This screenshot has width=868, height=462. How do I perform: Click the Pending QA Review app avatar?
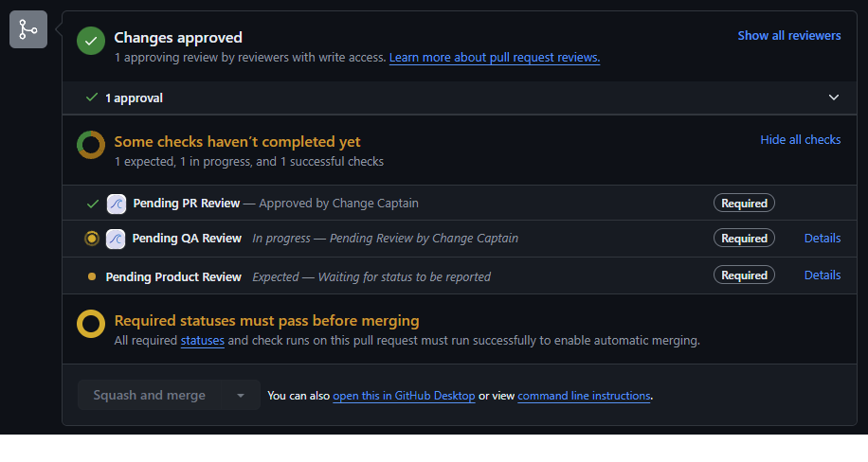tap(116, 239)
